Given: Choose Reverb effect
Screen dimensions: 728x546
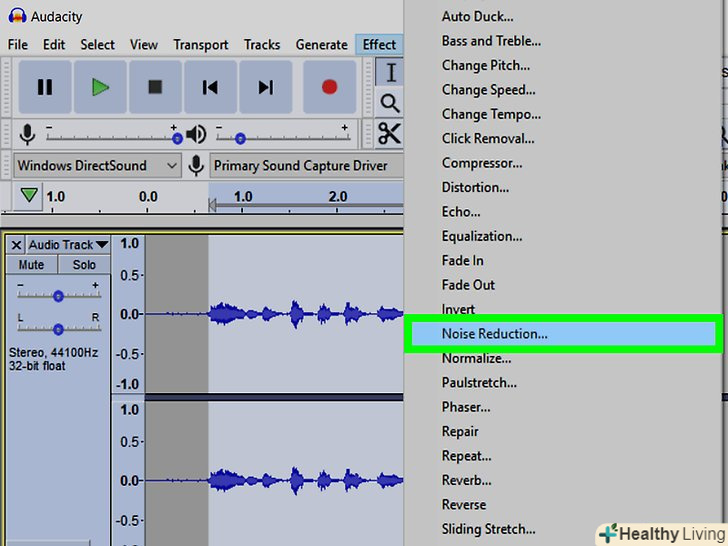Looking at the screenshot, I should click(x=466, y=480).
